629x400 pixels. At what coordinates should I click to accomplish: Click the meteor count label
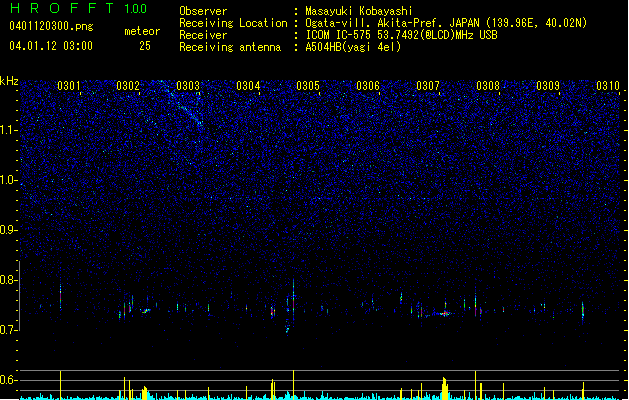tap(142, 31)
